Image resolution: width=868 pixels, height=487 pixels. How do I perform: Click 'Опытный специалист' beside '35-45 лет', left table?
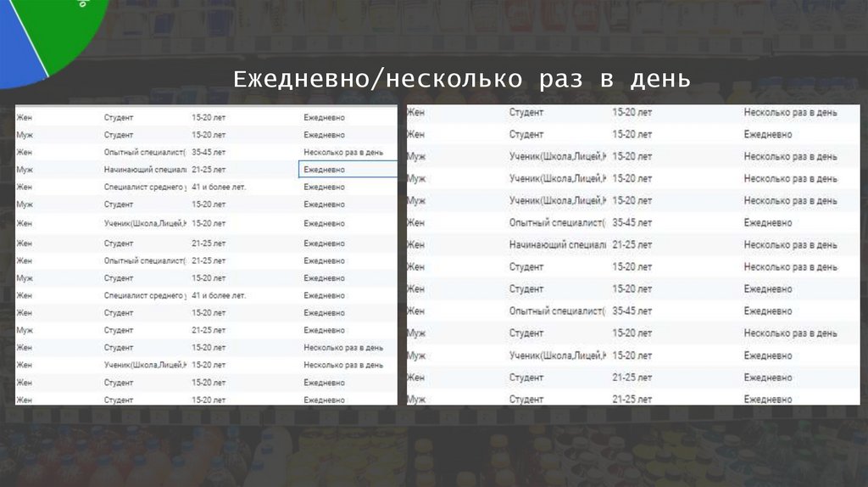coord(145,152)
